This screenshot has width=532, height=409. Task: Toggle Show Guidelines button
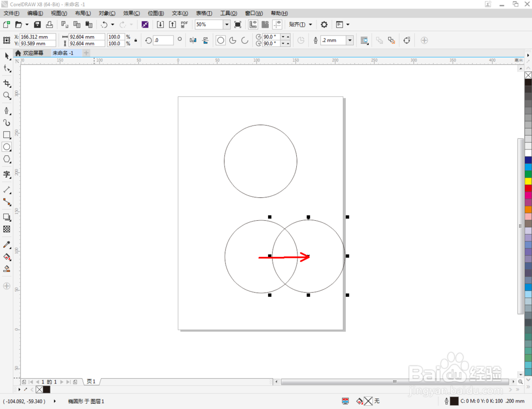coord(277,24)
